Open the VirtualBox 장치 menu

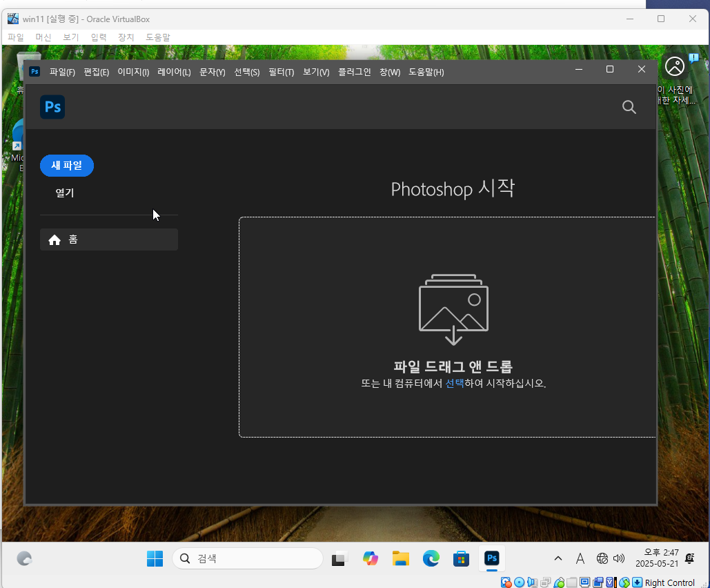tap(126, 37)
